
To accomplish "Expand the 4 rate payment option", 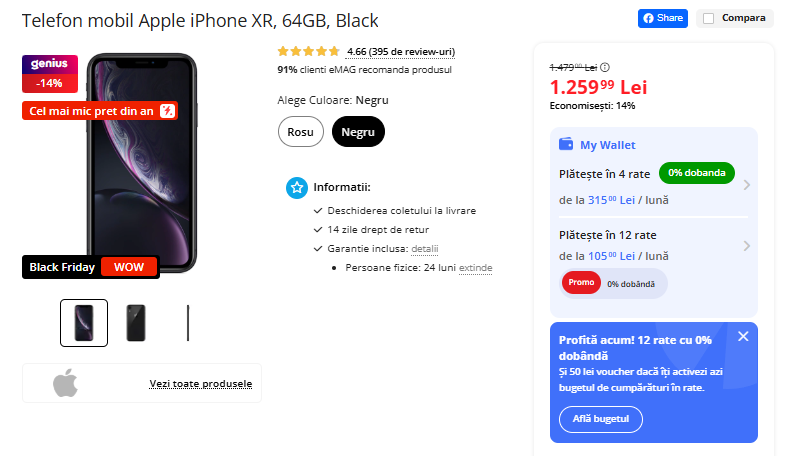I will [x=747, y=185].
